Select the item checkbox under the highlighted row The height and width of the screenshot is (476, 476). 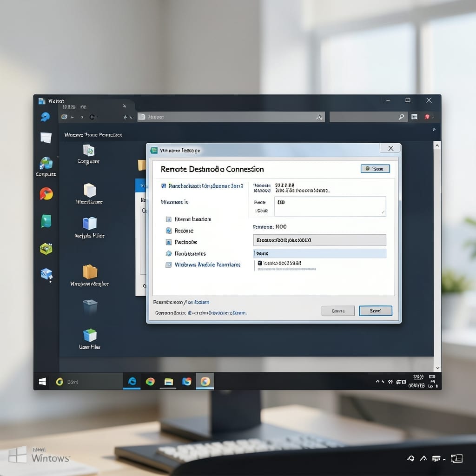point(260,263)
